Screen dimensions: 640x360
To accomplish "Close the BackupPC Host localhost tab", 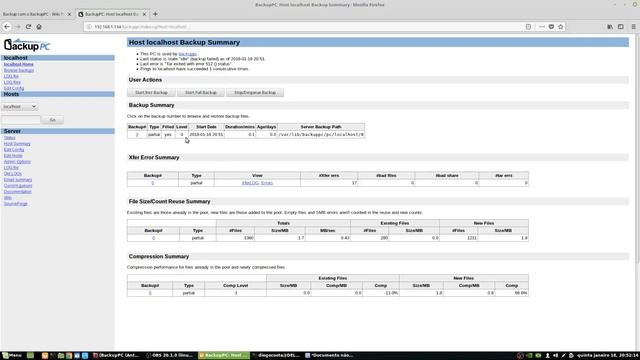I will coord(144,14).
